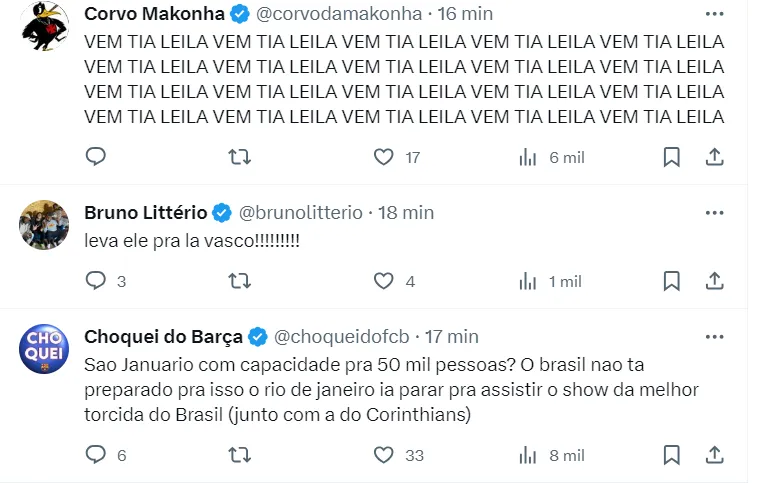Open Corvo Makonha's profile name link
Screen dimensions: 776x483
coord(153,14)
